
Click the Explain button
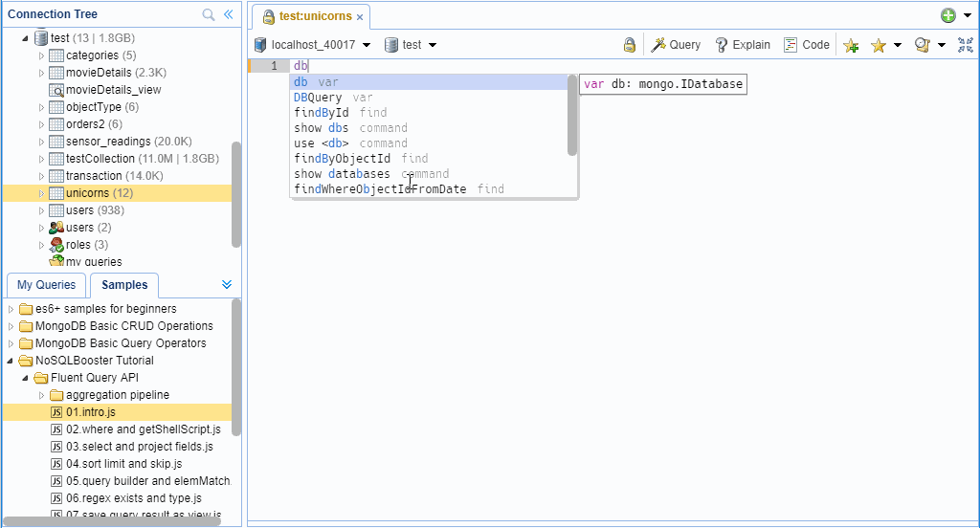click(743, 45)
